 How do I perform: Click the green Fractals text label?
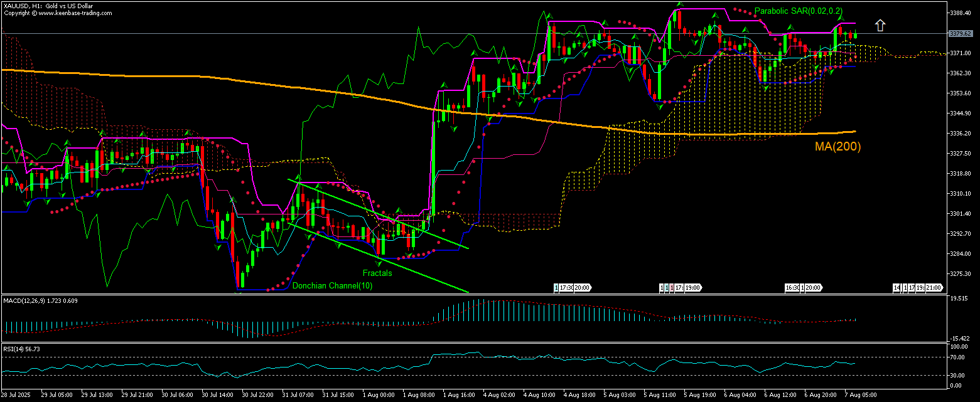(x=377, y=273)
